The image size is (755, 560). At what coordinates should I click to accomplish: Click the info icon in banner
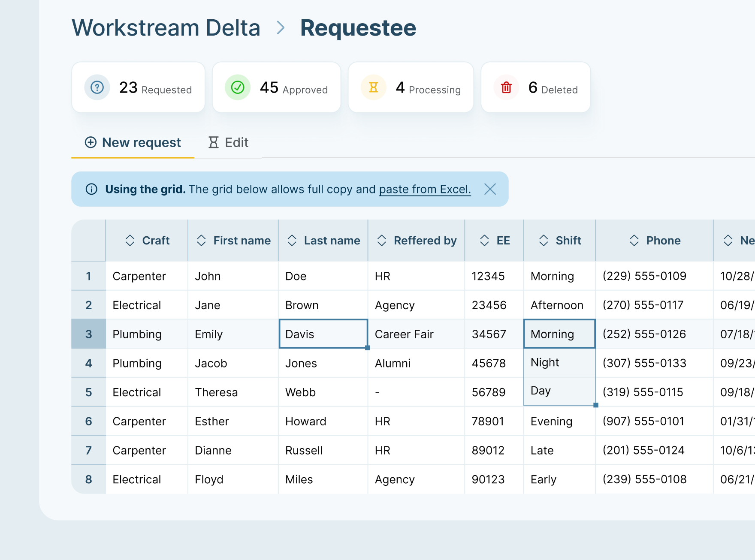coord(91,189)
